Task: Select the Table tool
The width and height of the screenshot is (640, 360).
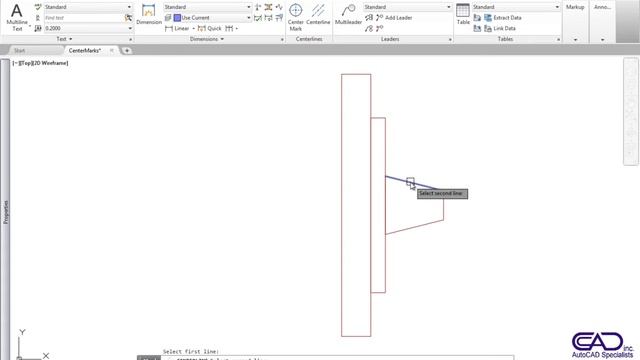Action: [x=463, y=15]
